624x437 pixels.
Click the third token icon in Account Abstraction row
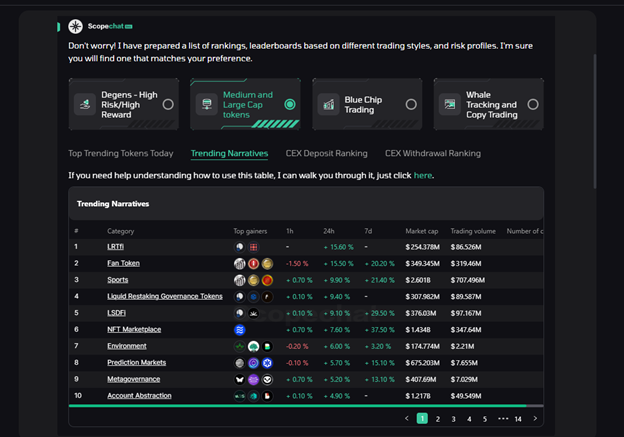(x=267, y=396)
